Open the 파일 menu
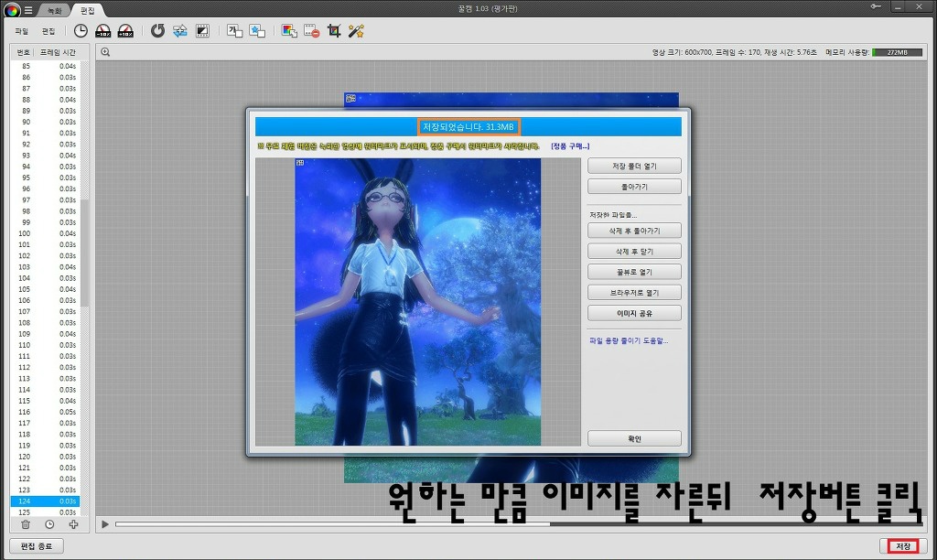Image resolution: width=937 pixels, height=560 pixels. [x=22, y=31]
